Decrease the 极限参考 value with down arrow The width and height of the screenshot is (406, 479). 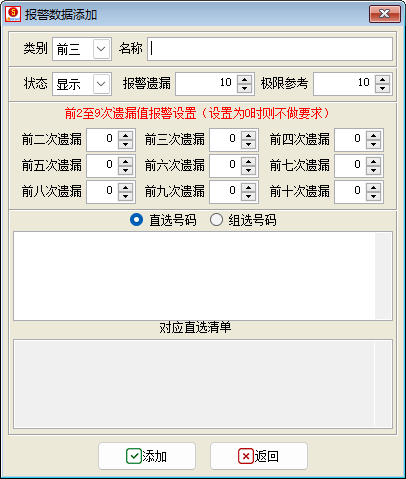(x=382, y=88)
